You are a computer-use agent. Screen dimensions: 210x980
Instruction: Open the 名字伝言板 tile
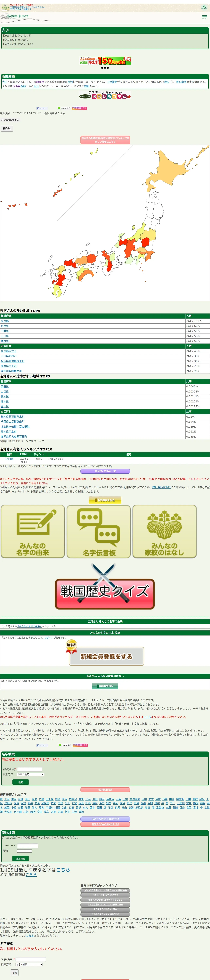(x=99, y=531)
